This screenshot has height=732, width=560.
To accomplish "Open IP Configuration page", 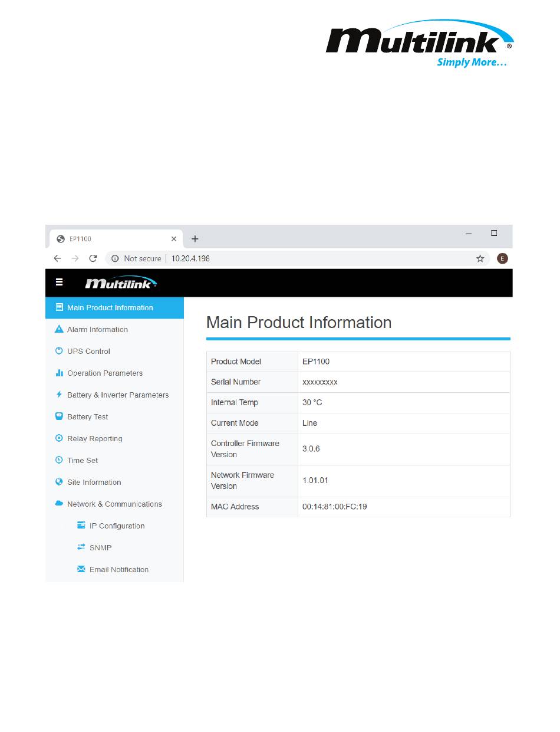I will [117, 526].
